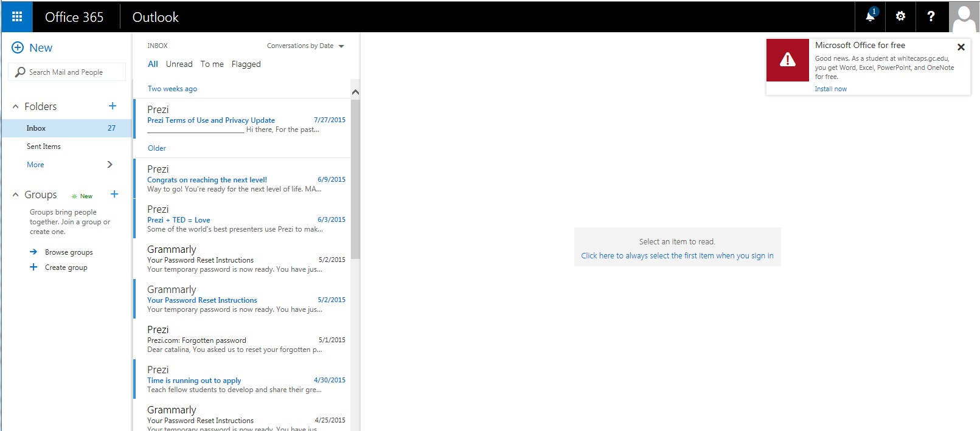Open Time is running out to apply email
This screenshot has width=980, height=431.
(242, 379)
